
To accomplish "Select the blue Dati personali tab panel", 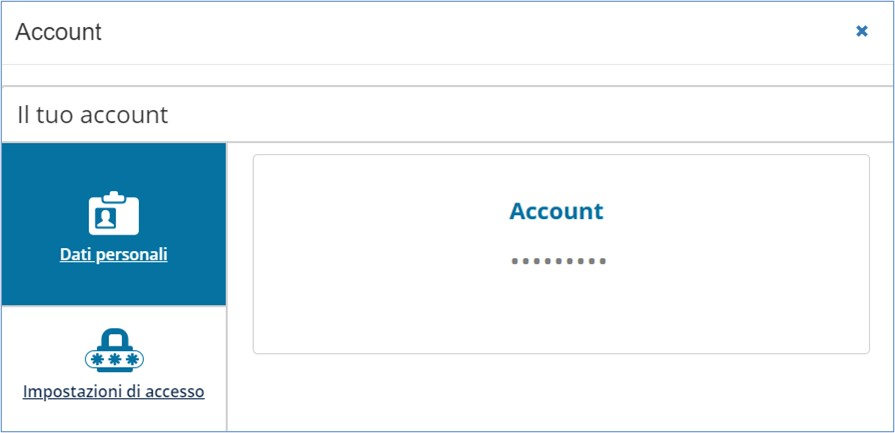I will [x=114, y=224].
